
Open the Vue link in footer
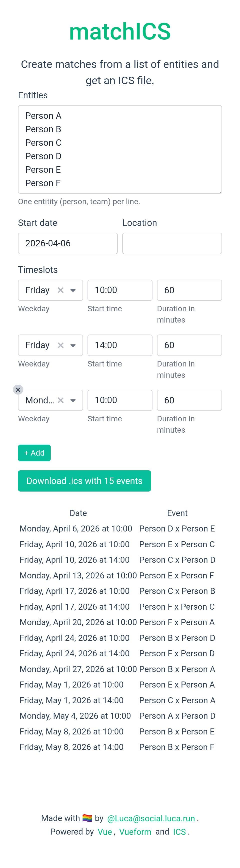105,832
